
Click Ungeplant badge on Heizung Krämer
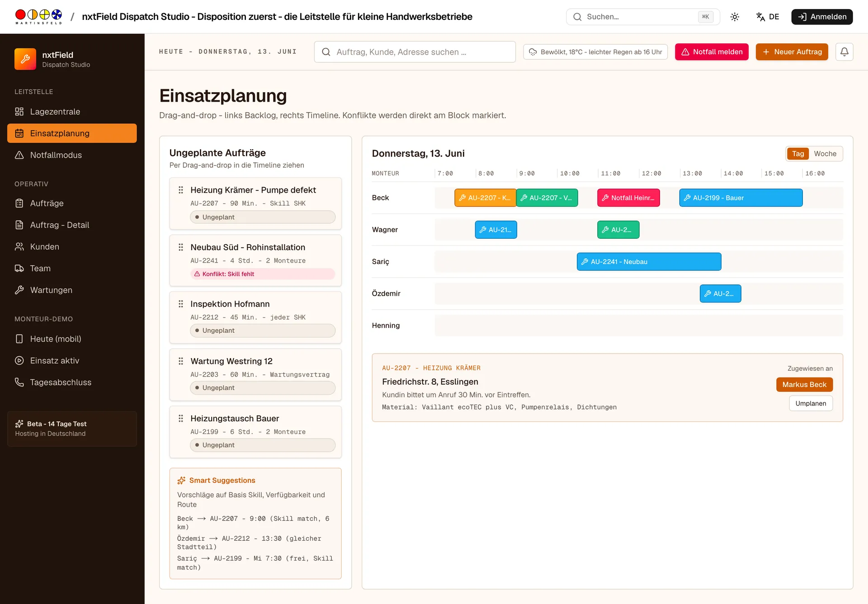[x=263, y=217]
